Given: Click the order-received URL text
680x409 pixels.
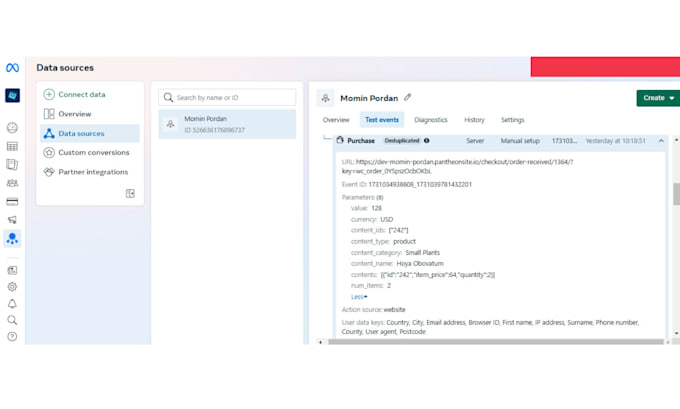Looking at the screenshot, I should [x=458, y=166].
